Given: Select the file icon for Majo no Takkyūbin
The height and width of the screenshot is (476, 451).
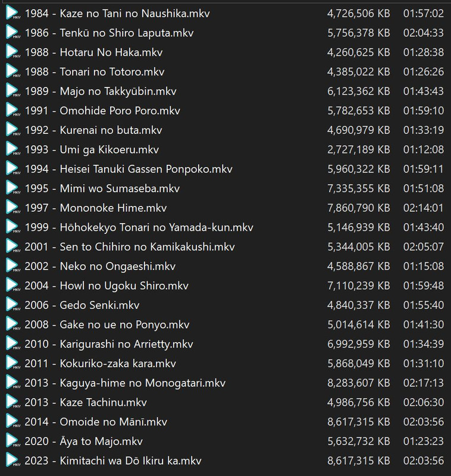Looking at the screenshot, I should 12,92.
